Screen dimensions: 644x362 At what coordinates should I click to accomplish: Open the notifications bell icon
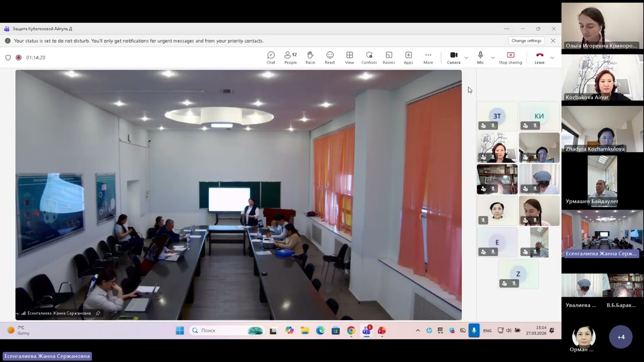click(x=552, y=330)
